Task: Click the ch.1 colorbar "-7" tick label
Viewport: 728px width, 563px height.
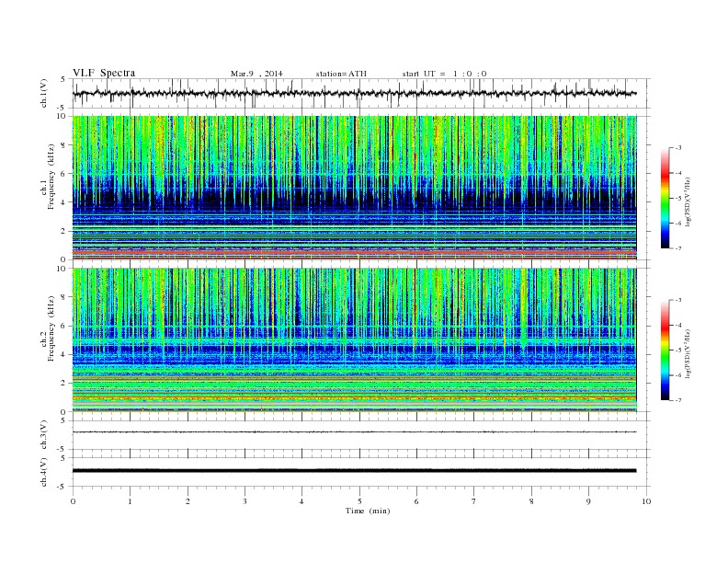Action: 678,248
